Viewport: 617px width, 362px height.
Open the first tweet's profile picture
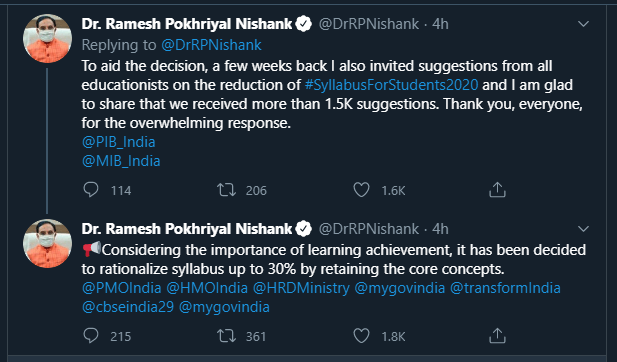(x=47, y=39)
